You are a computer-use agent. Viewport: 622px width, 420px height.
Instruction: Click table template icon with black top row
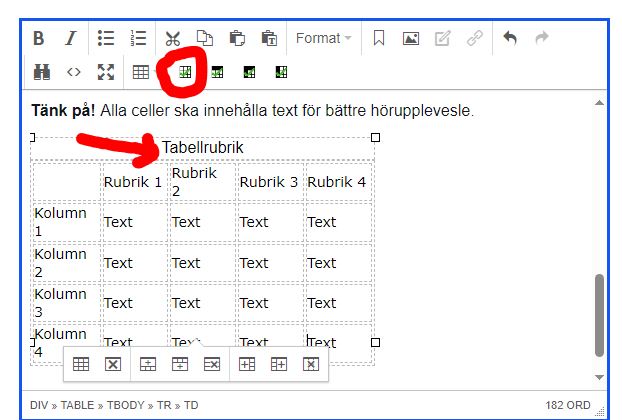coord(217,72)
